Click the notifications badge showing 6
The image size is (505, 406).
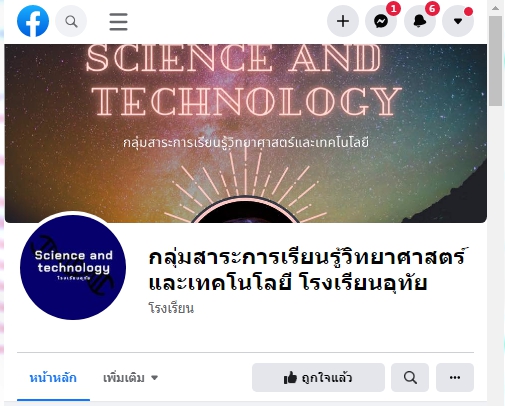pyautogui.click(x=432, y=9)
